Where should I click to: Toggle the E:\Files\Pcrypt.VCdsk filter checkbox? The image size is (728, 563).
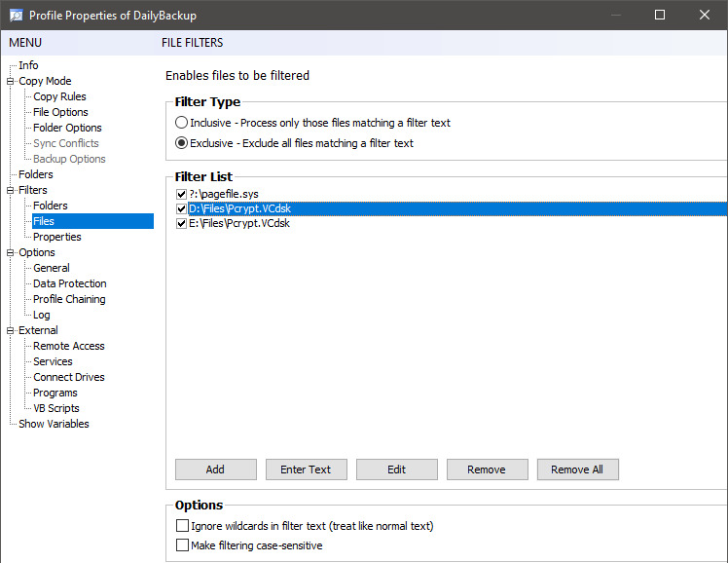[x=182, y=223]
